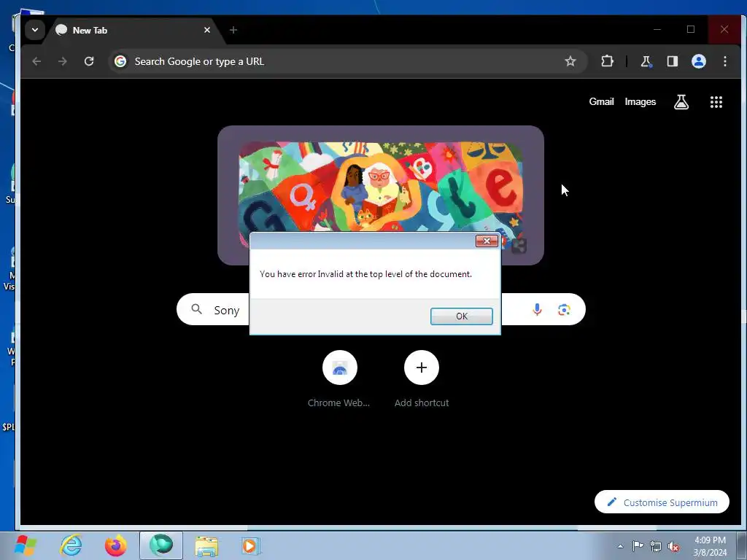Launch Internet Explorer from taskbar
The image size is (747, 560).
[x=71, y=545]
